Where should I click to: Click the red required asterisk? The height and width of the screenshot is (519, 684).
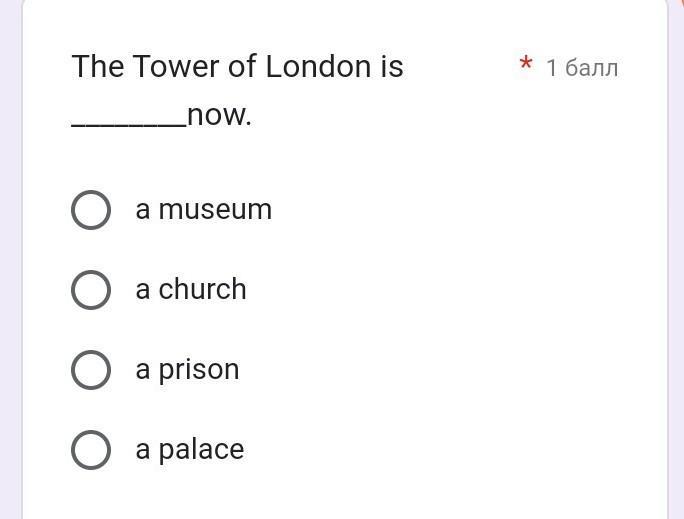[x=526, y=66]
